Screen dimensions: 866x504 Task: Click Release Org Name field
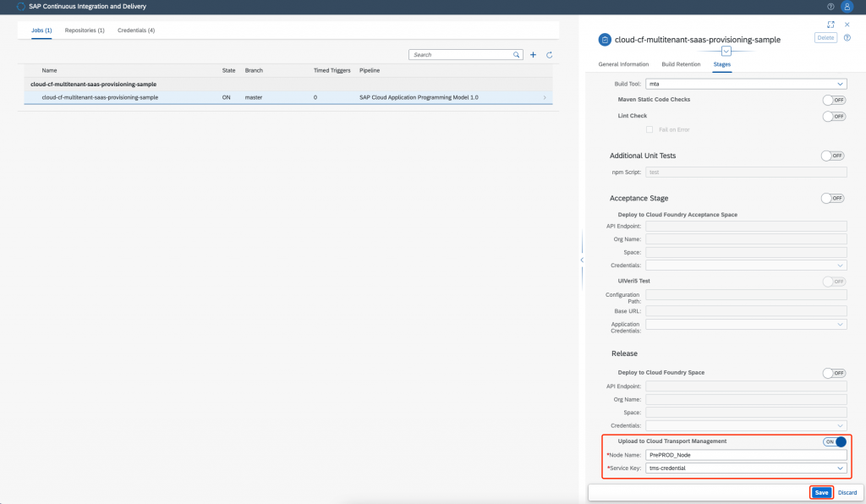pos(746,399)
